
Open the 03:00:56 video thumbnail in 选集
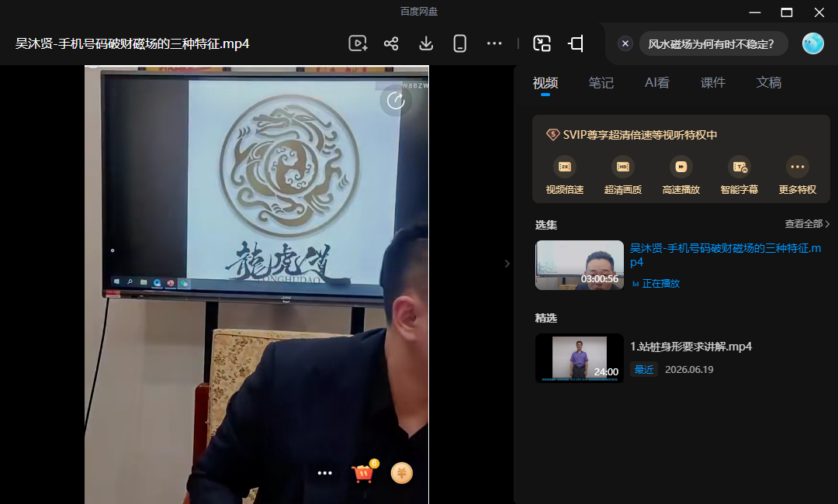click(580, 265)
